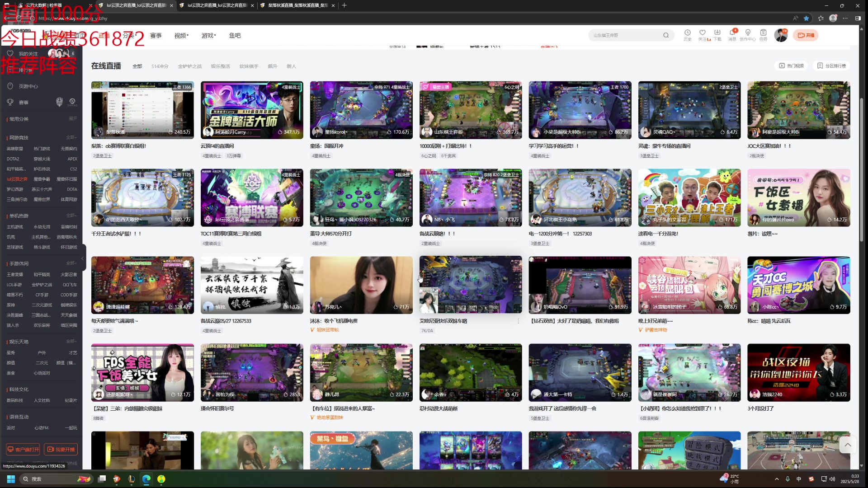The image size is (868, 488).
Task: Select the 娱乐整活 filter tab
Action: tap(220, 66)
